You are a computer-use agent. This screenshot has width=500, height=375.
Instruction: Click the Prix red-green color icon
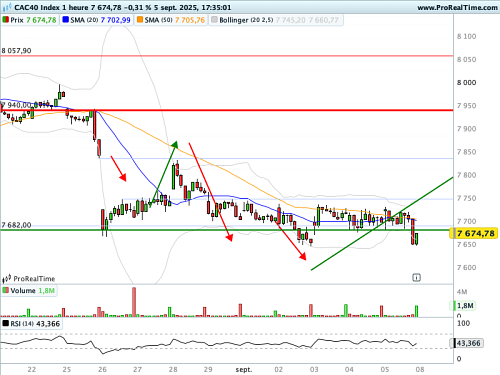point(5,20)
